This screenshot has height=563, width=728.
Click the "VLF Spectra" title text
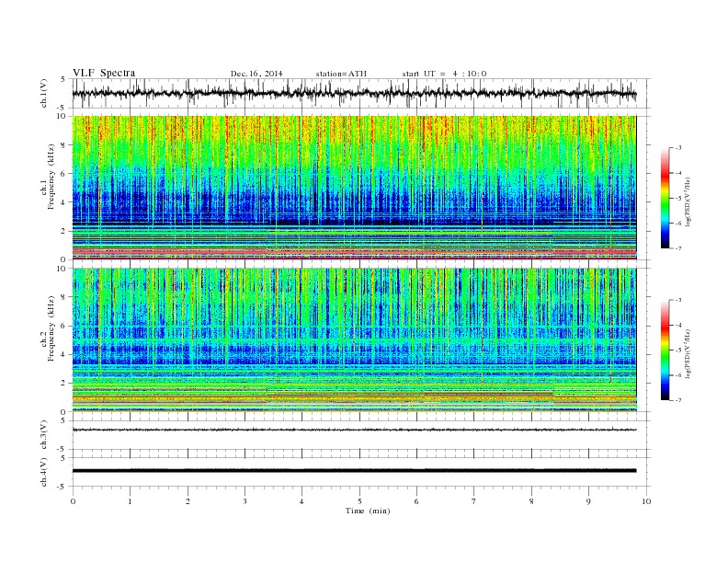pyautogui.click(x=104, y=73)
